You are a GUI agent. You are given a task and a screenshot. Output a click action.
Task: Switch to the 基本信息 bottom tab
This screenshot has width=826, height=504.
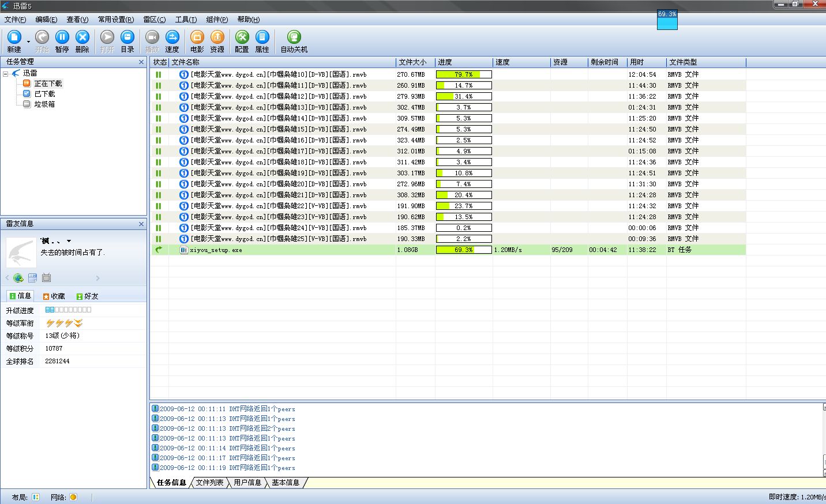(x=286, y=483)
